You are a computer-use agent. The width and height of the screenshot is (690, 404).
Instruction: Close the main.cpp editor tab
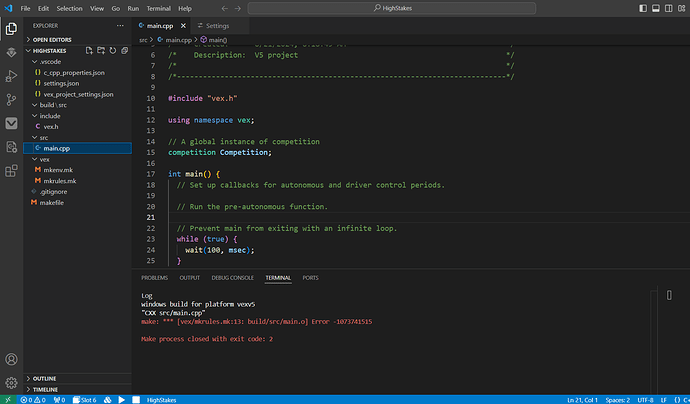184,26
